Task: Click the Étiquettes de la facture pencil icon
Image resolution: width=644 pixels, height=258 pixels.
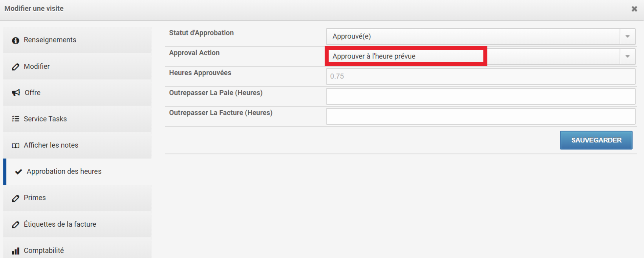Action: click(15, 225)
